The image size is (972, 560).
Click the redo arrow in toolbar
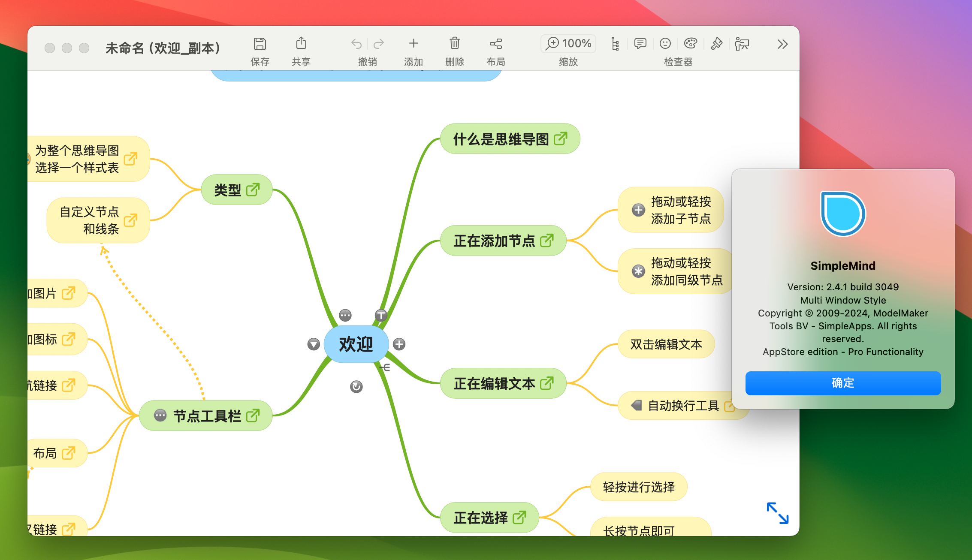[x=378, y=44]
